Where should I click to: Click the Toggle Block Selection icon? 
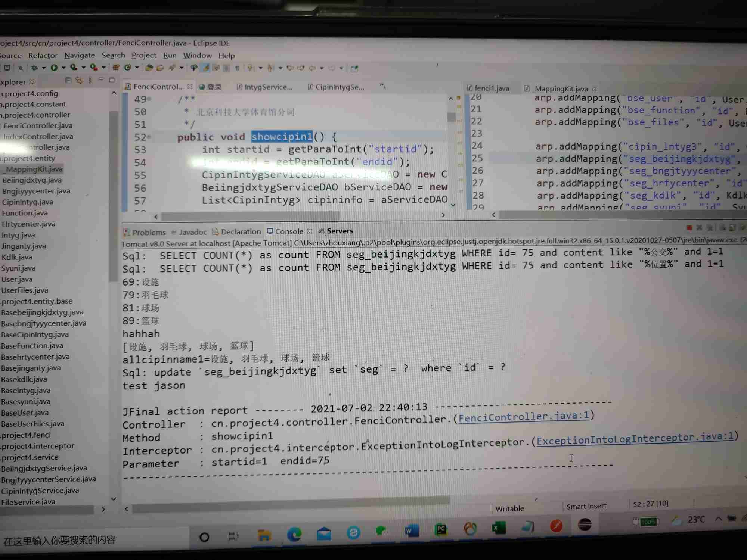226,68
